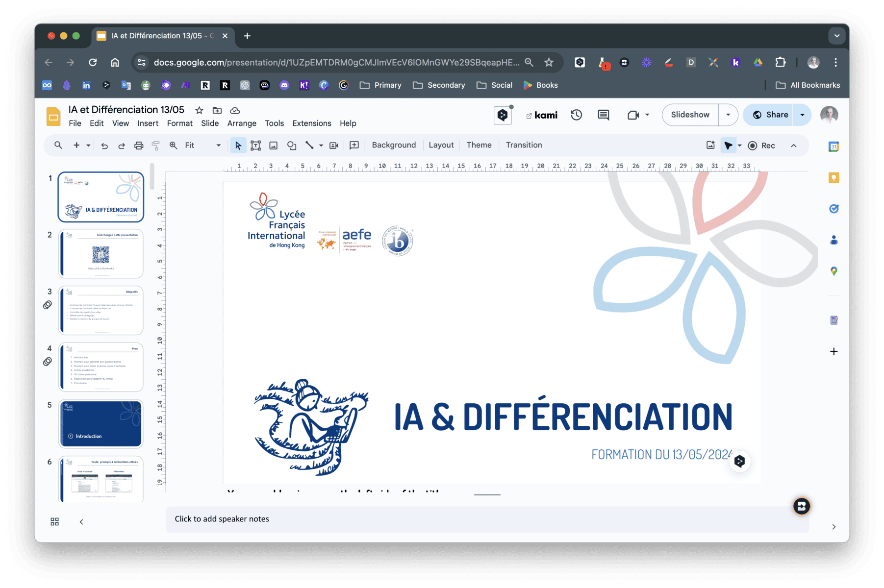884x588 pixels.
Task: Click the Add comment toolbar icon
Action: click(x=354, y=146)
